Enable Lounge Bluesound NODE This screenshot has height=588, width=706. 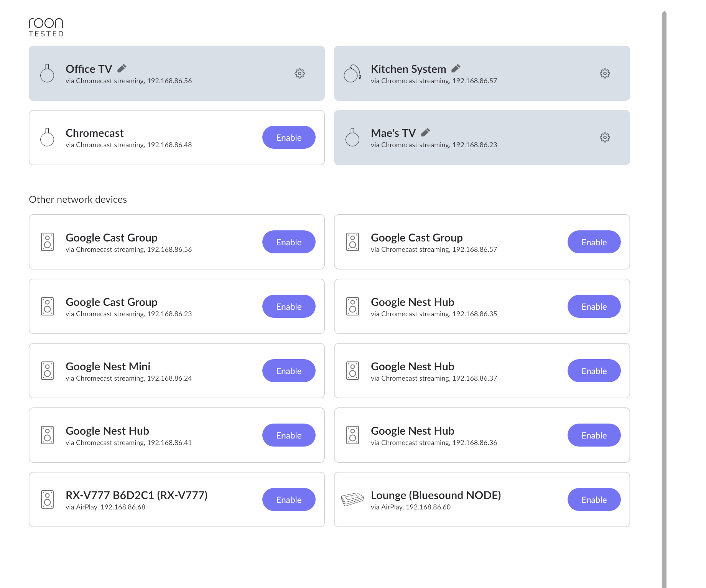click(594, 499)
